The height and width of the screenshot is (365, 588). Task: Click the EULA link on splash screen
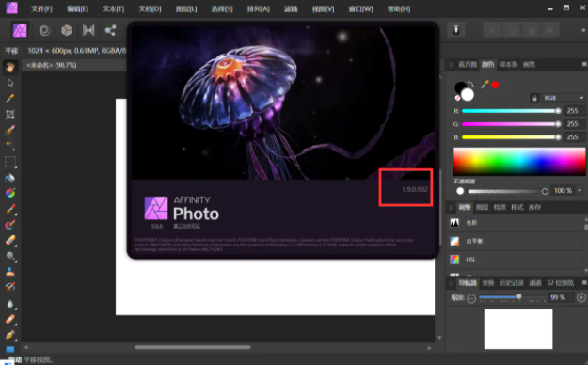click(x=157, y=226)
